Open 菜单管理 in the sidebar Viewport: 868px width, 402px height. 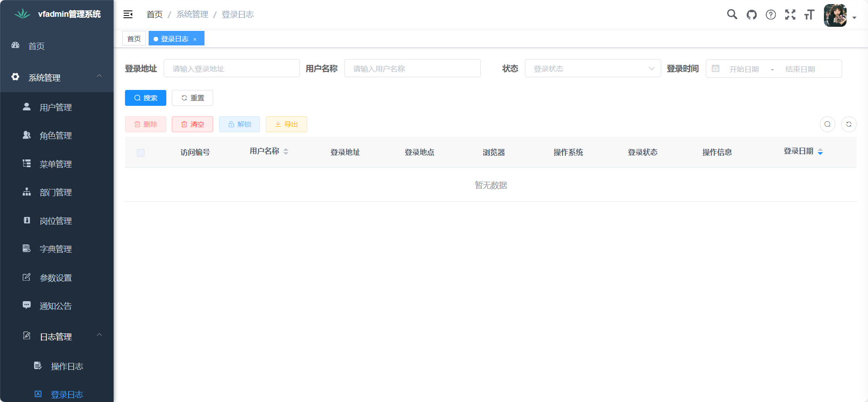click(57, 164)
